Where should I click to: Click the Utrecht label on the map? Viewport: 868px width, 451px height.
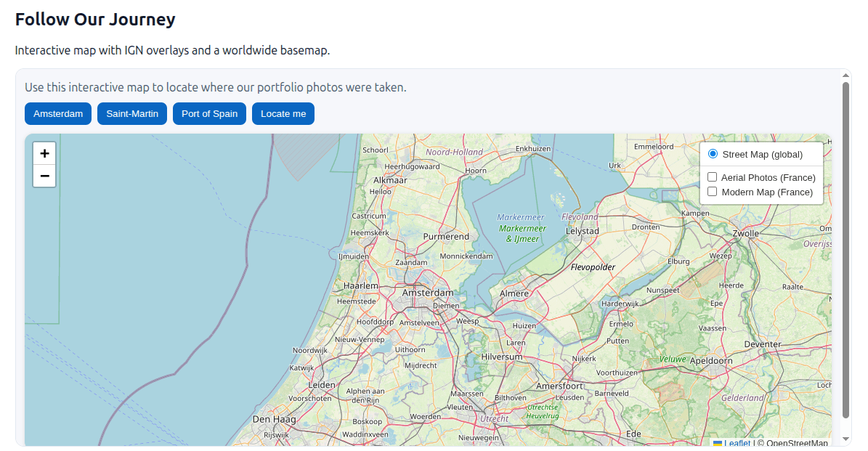tap(495, 419)
